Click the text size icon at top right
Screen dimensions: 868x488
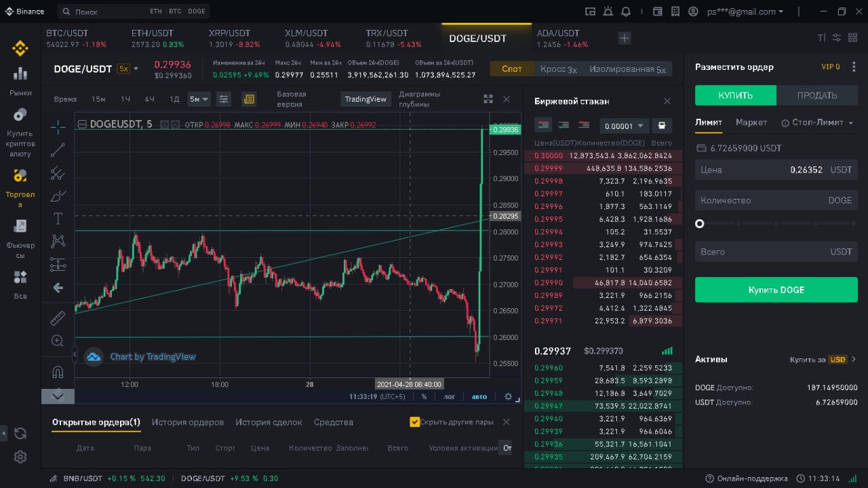click(x=821, y=38)
